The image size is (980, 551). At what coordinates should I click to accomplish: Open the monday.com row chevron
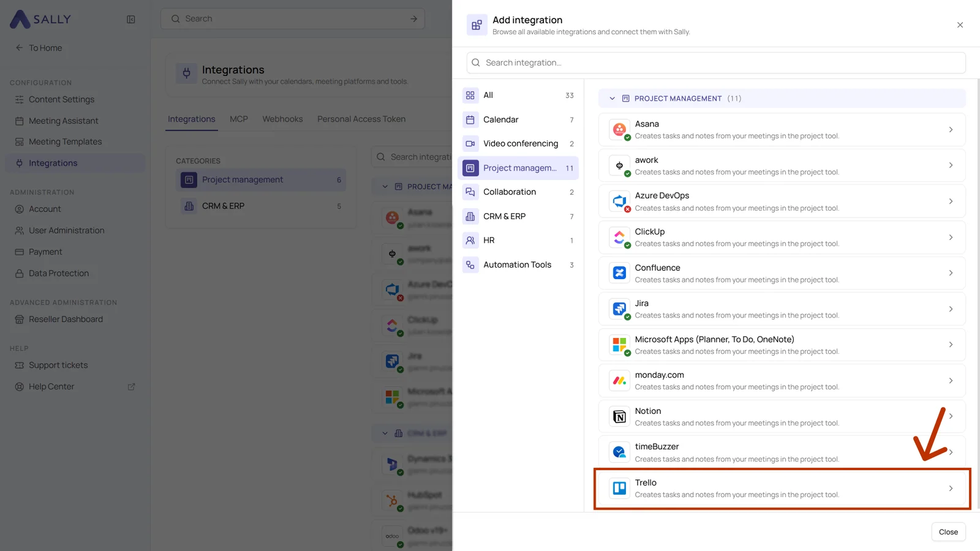click(x=951, y=381)
